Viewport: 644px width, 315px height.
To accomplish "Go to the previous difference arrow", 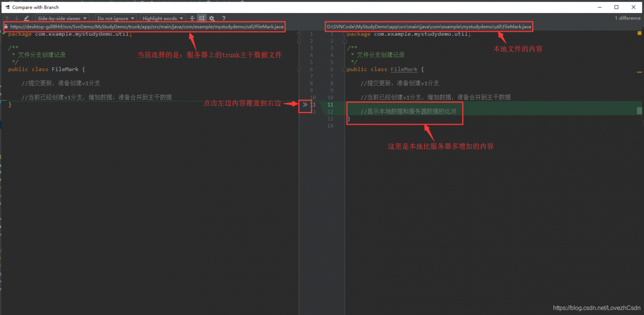I will point(7,18).
